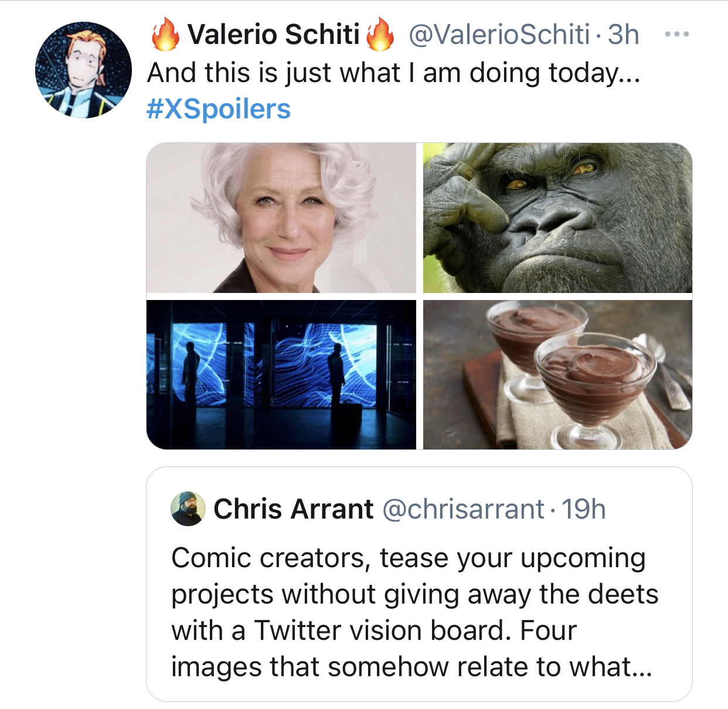Click the fire emoji before Valerio's name
This screenshot has height=709, width=728.
pyautogui.click(x=165, y=34)
